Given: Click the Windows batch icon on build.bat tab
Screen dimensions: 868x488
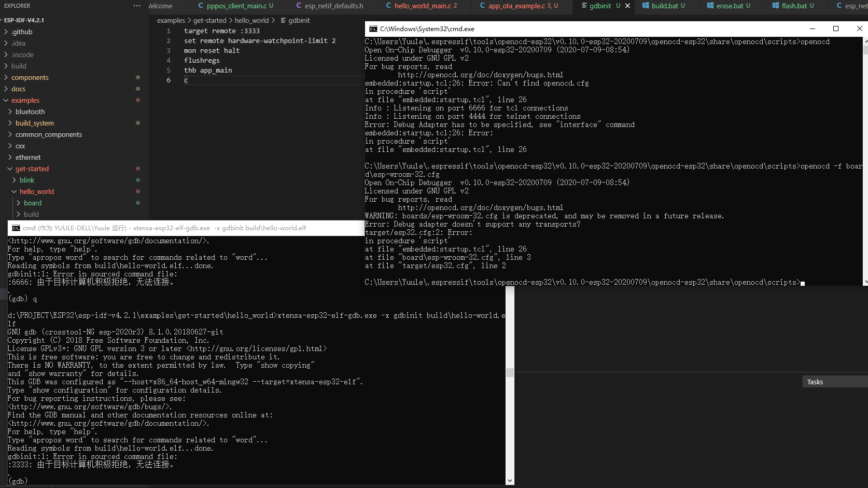Looking at the screenshot, I should pyautogui.click(x=646, y=6).
